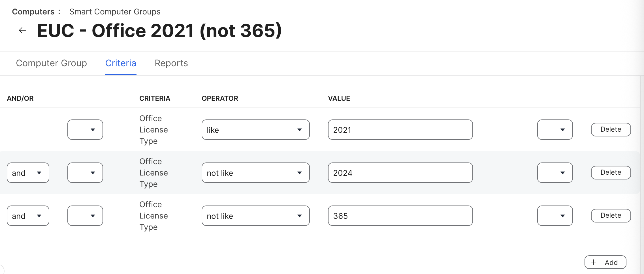Open the opening-parenthesis dropdown in the 365 row
This screenshot has height=274, width=644.
[85, 216]
